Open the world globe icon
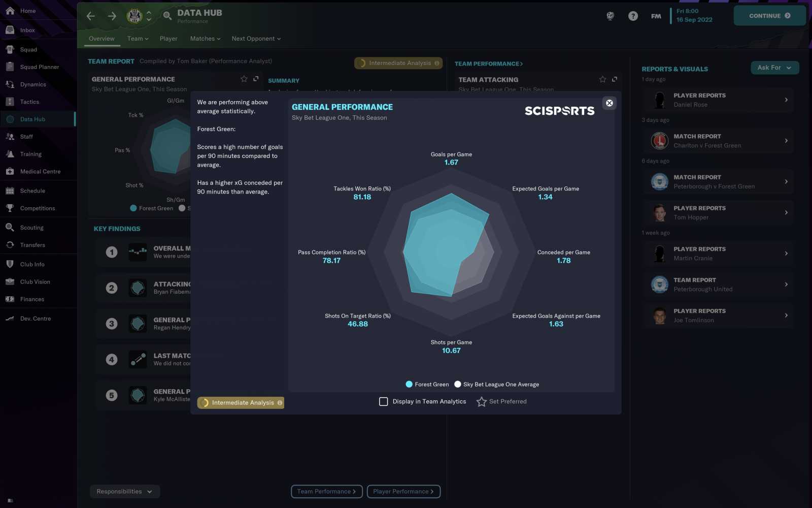Screen dimensions: 812x508 [x=611, y=16]
